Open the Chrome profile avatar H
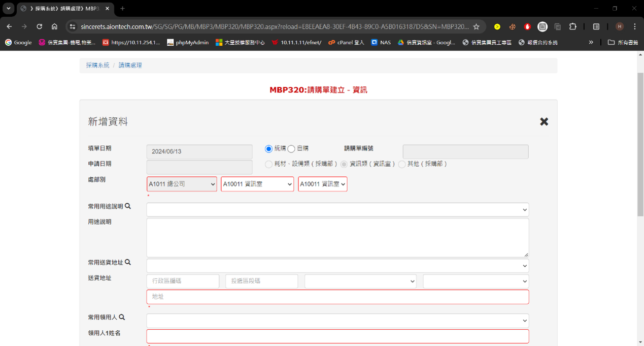The height and width of the screenshot is (346, 644). (x=619, y=26)
